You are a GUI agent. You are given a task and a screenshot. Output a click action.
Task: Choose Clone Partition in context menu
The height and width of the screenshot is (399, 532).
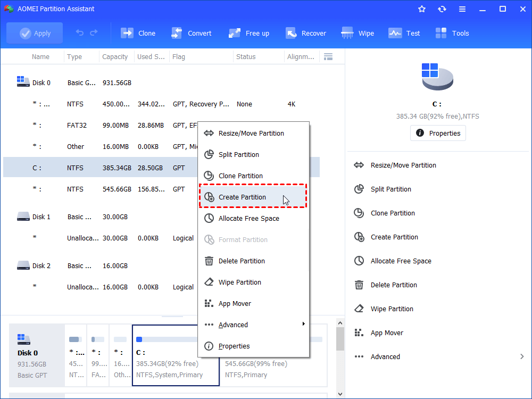point(253,176)
